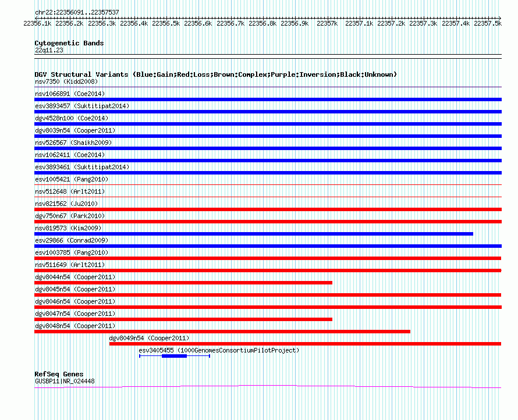The height and width of the screenshot is (420, 518).
Task: Open esv3893457 (Suktitipat2014) variant label
Action: pyautogui.click(x=82, y=106)
